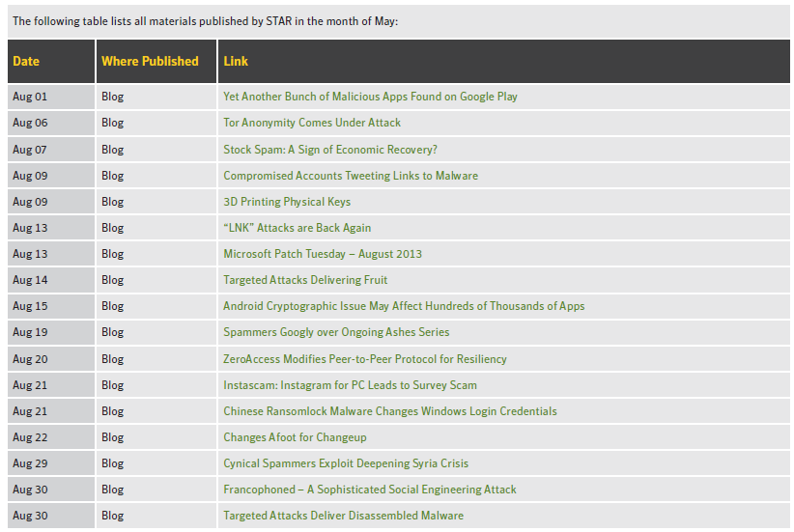This screenshot has width=794, height=532.
Task: Click the 'Aug 01' date cell
Action: pyautogui.click(x=51, y=97)
